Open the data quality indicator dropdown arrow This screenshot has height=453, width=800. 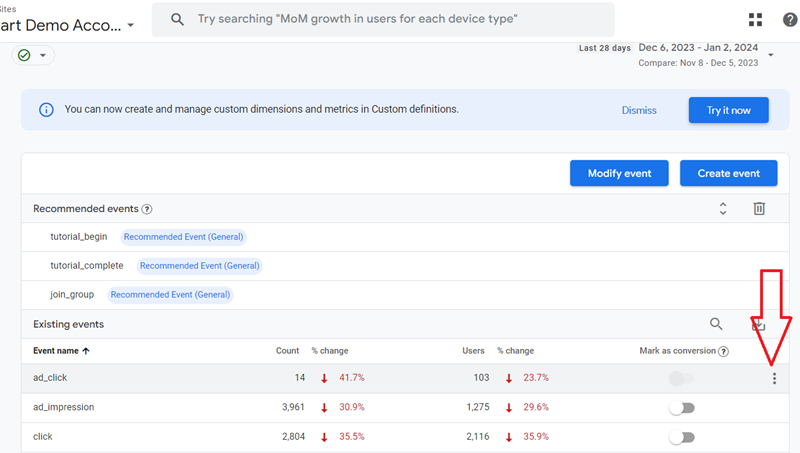pyautogui.click(x=43, y=55)
